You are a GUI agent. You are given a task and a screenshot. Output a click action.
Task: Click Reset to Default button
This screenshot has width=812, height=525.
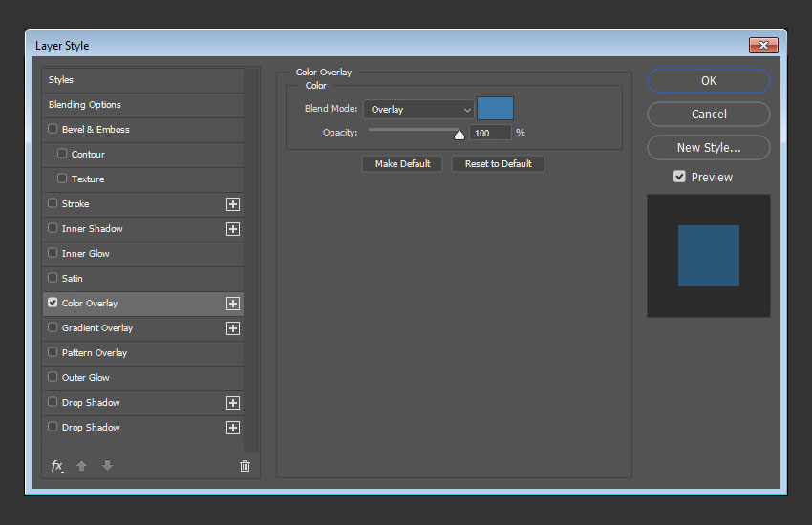498,164
